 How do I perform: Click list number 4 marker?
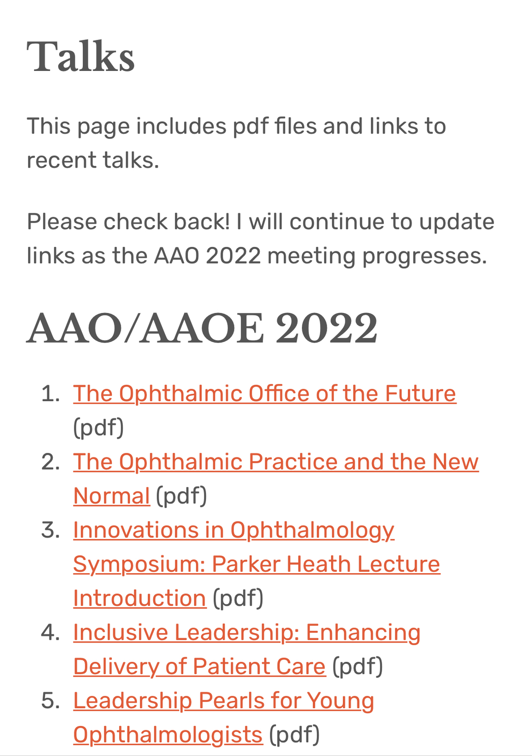(51, 632)
